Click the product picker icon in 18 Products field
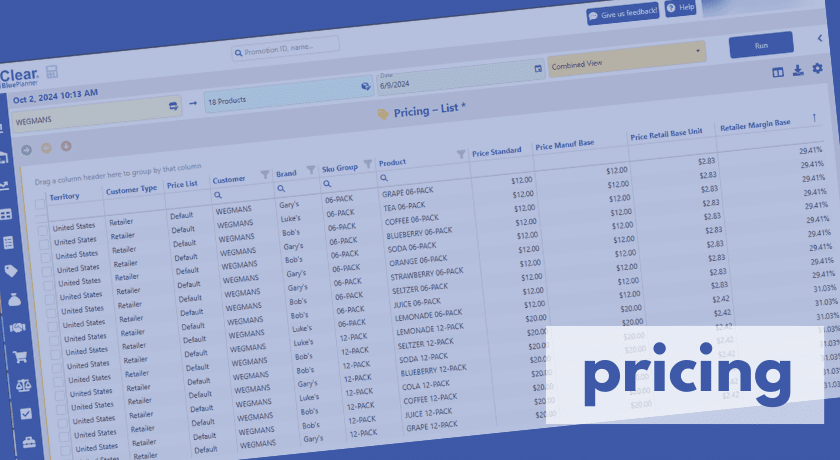 tap(366, 86)
